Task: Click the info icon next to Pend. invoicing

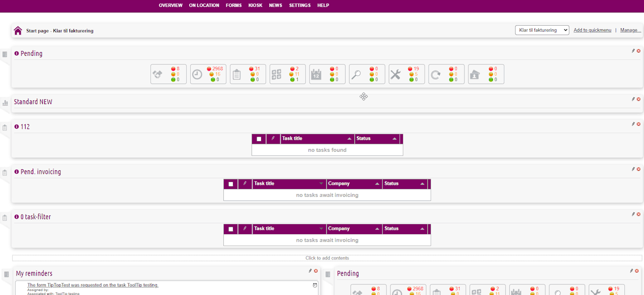Action: click(x=17, y=172)
